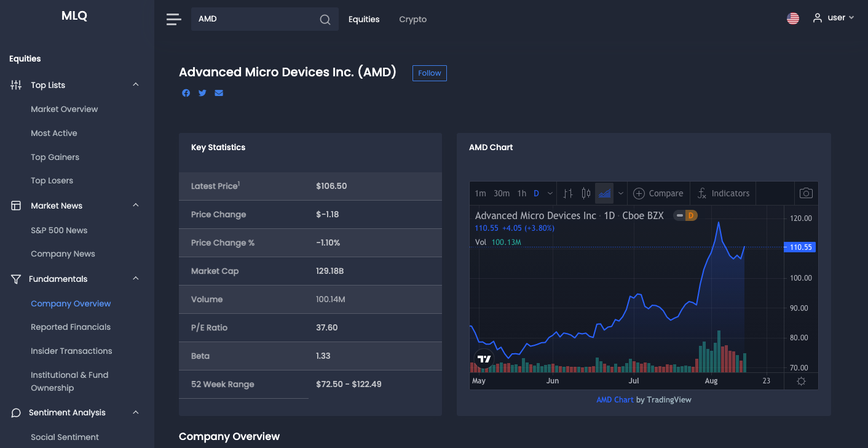The width and height of the screenshot is (868, 448).
Task: Click the Volume value 100.14M
Action: (x=331, y=299)
